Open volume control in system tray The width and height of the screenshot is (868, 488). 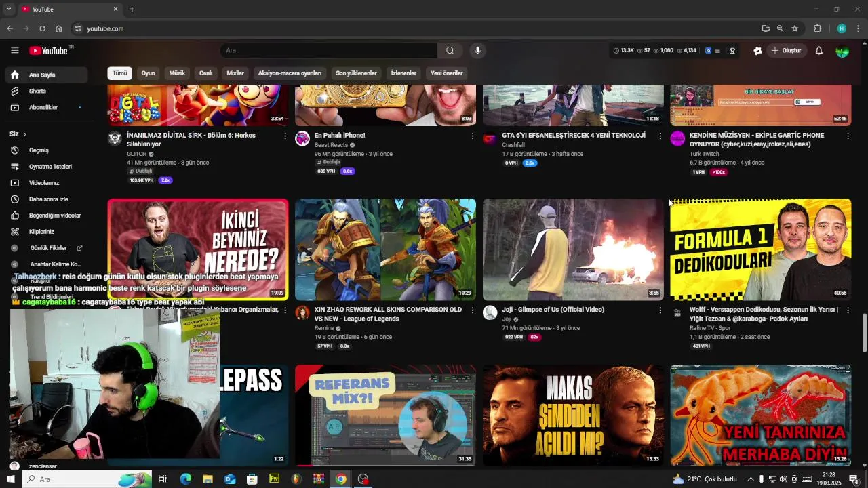click(x=784, y=479)
